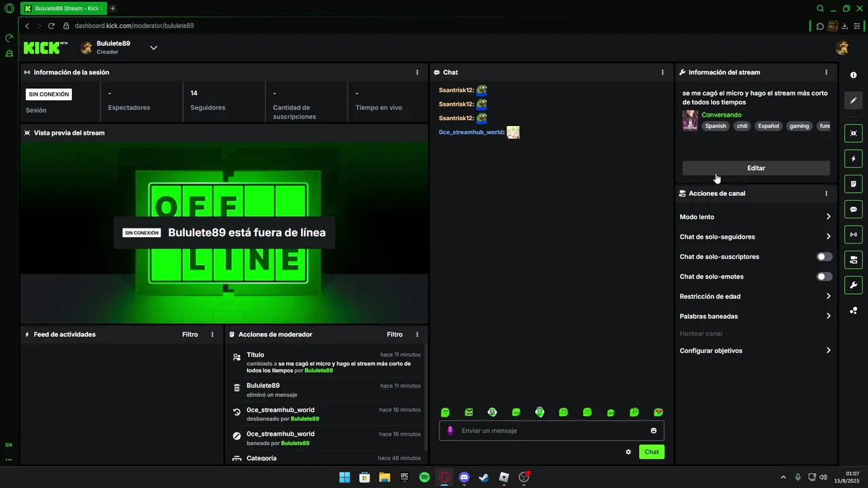
Task: Click the chat bubble icon in right sidebar
Action: (x=853, y=209)
